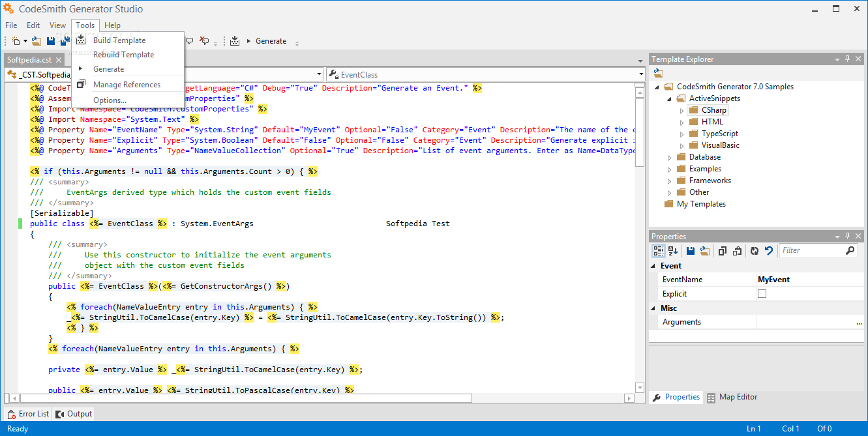This screenshot has height=436, width=868.
Task: Click Undo/reset icon in Properties toolbar
Action: pos(769,250)
